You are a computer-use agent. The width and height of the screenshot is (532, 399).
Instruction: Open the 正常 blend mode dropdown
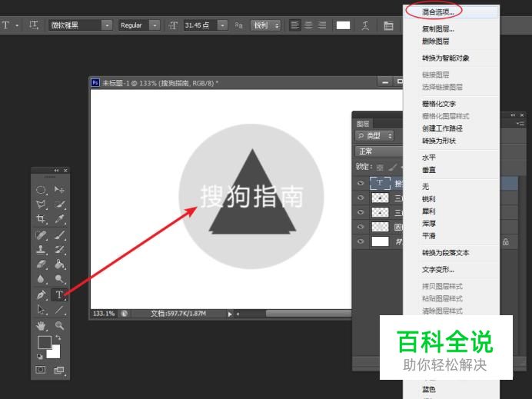pos(379,151)
